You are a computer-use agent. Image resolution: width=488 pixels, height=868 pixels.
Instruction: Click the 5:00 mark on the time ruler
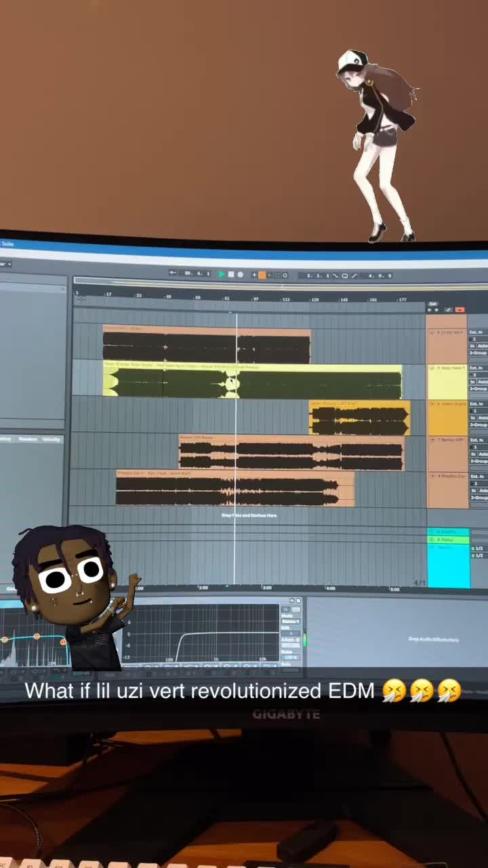tap(394, 589)
